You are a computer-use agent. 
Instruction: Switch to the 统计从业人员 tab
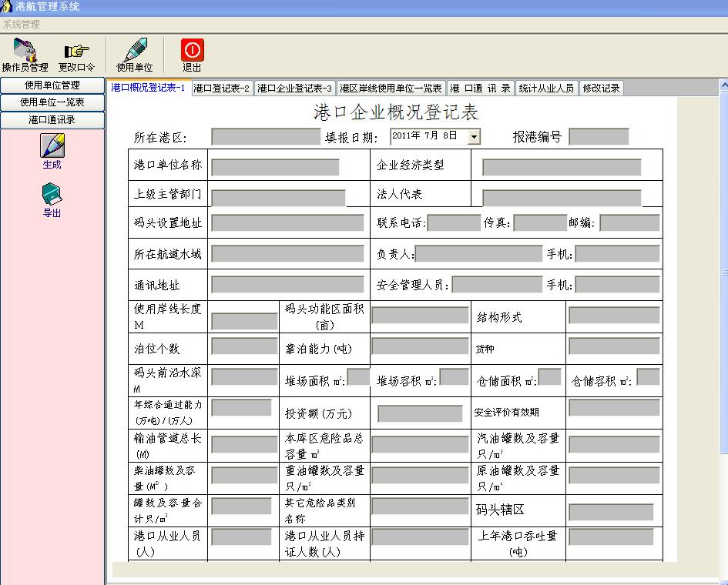pos(546,89)
